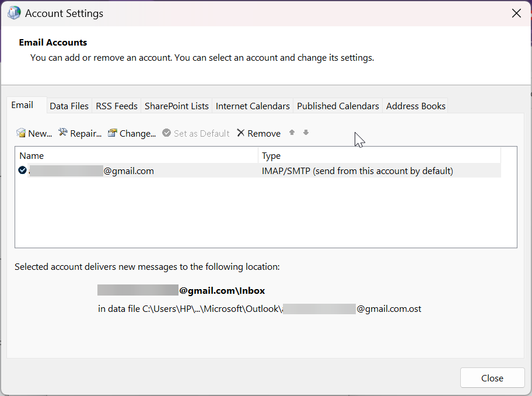
Task: Move account up with the up arrow
Action: point(292,133)
